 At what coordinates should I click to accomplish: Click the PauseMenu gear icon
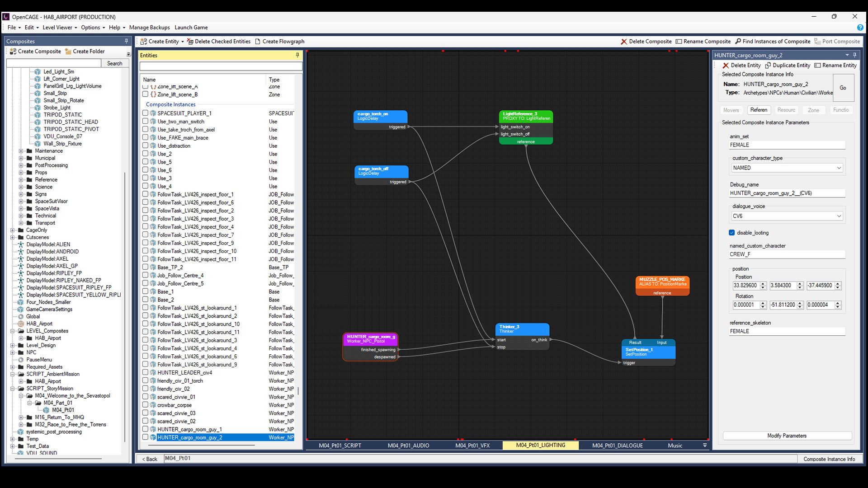click(21, 360)
